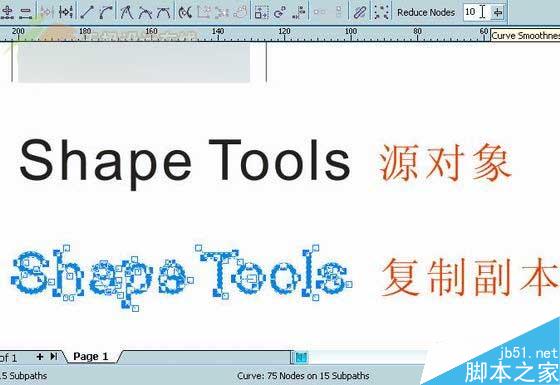The height and width of the screenshot is (385, 560).
Task: Switch to the Page 1 tab
Action: click(x=90, y=356)
